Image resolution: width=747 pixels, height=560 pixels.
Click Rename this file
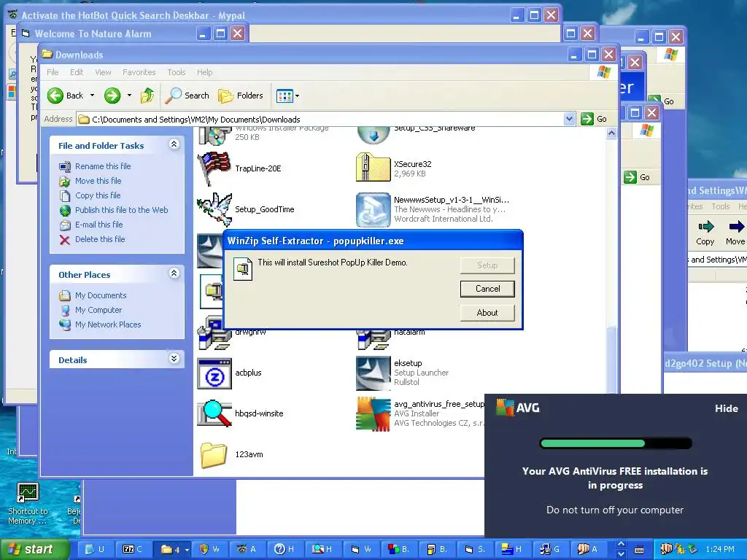click(103, 166)
